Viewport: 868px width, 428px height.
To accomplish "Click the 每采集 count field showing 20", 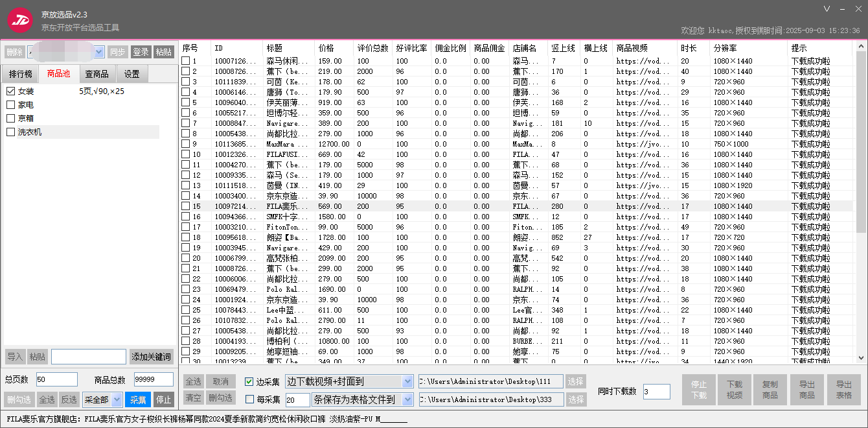I will click(297, 399).
